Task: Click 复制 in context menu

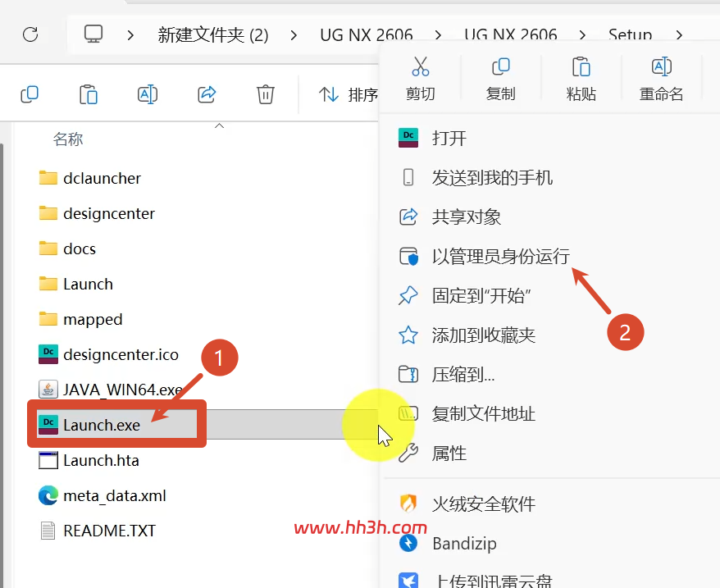Action: [500, 79]
